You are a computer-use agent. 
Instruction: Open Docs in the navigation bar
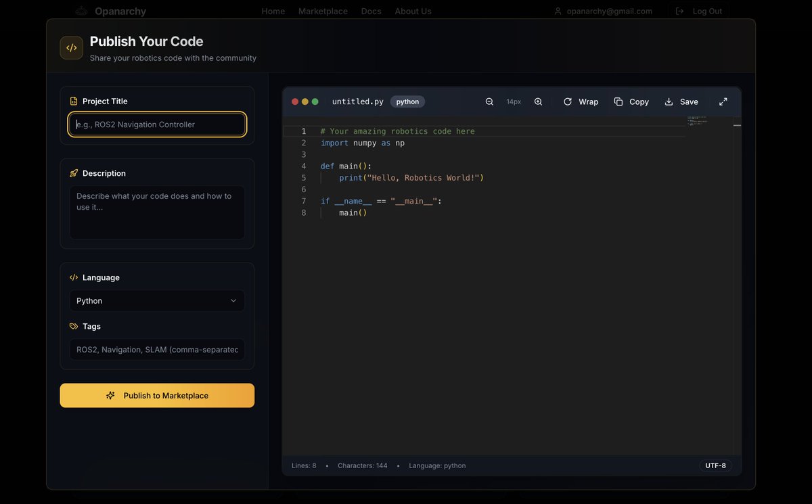[x=371, y=11]
